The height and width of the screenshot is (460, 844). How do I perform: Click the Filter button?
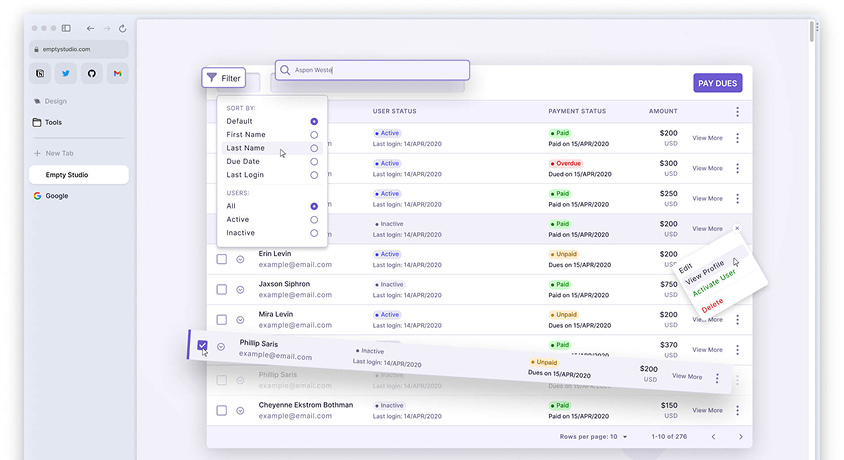tap(223, 78)
